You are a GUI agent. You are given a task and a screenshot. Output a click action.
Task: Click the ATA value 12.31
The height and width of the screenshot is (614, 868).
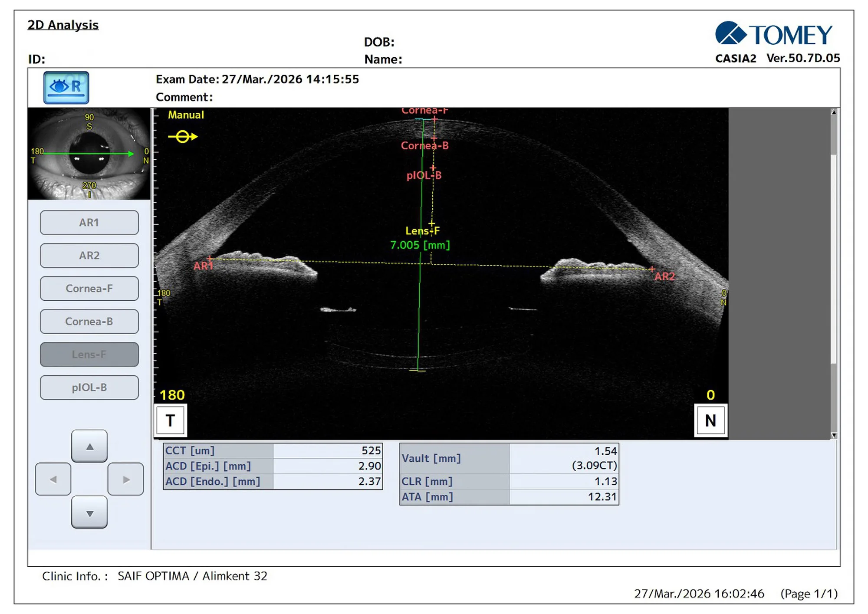coord(602,497)
